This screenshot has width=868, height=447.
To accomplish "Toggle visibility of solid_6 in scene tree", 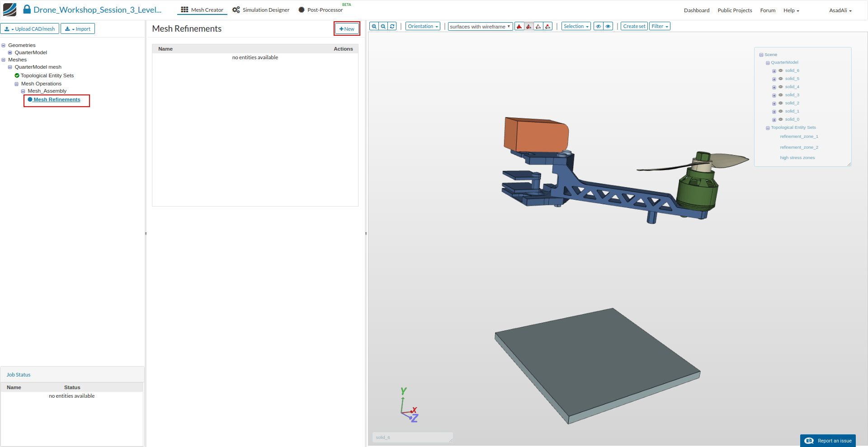I will pos(781,71).
